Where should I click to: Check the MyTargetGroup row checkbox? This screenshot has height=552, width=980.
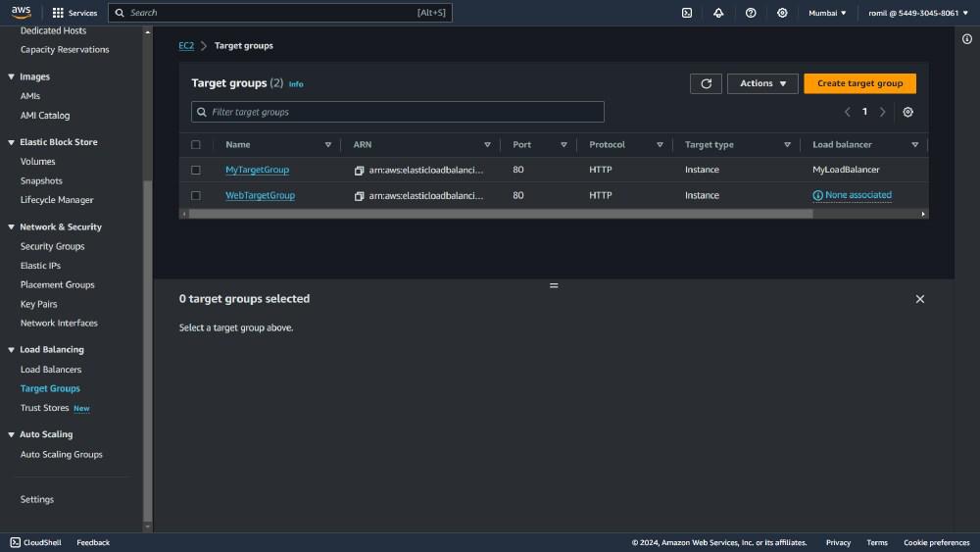click(x=196, y=170)
